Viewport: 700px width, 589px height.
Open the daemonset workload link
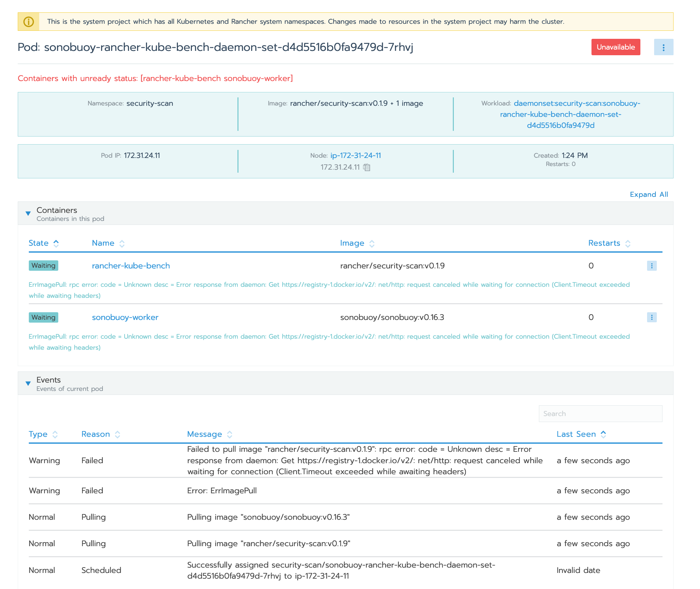point(560,114)
